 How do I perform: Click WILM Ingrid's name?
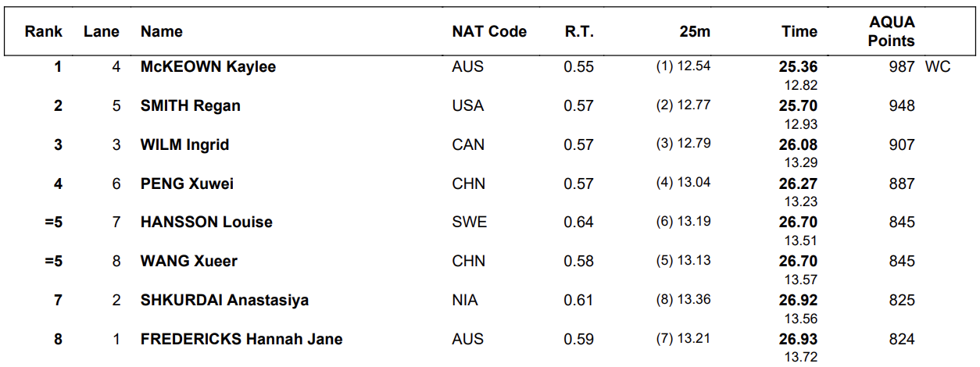(x=184, y=145)
